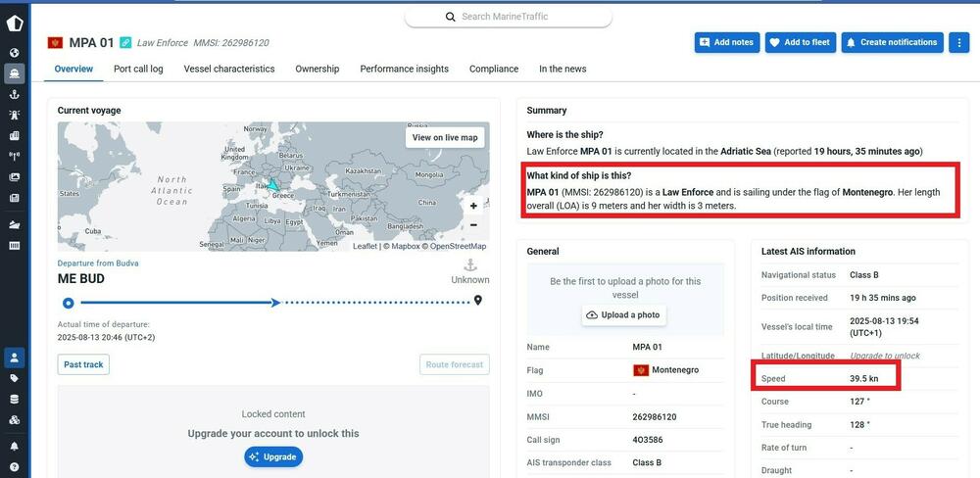Click the call sign value 4O3586

pos(647,440)
